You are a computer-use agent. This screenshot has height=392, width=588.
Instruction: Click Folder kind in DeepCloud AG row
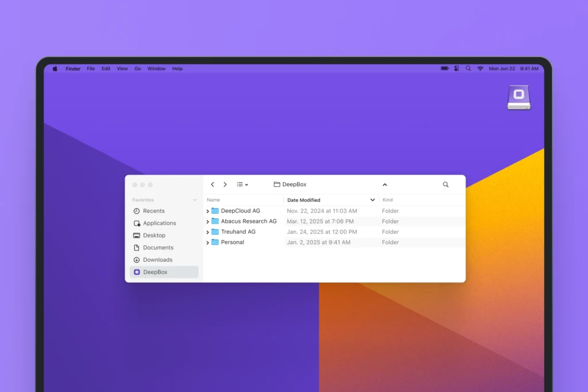(390, 211)
